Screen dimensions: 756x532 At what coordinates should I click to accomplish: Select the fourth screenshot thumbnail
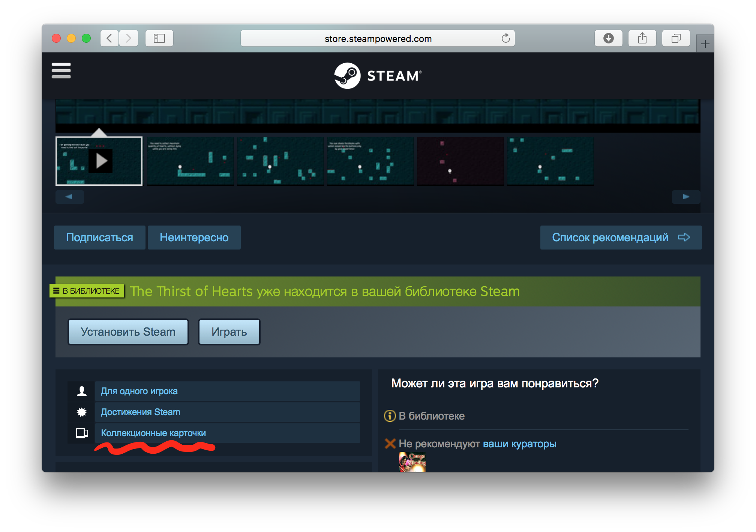click(370, 161)
